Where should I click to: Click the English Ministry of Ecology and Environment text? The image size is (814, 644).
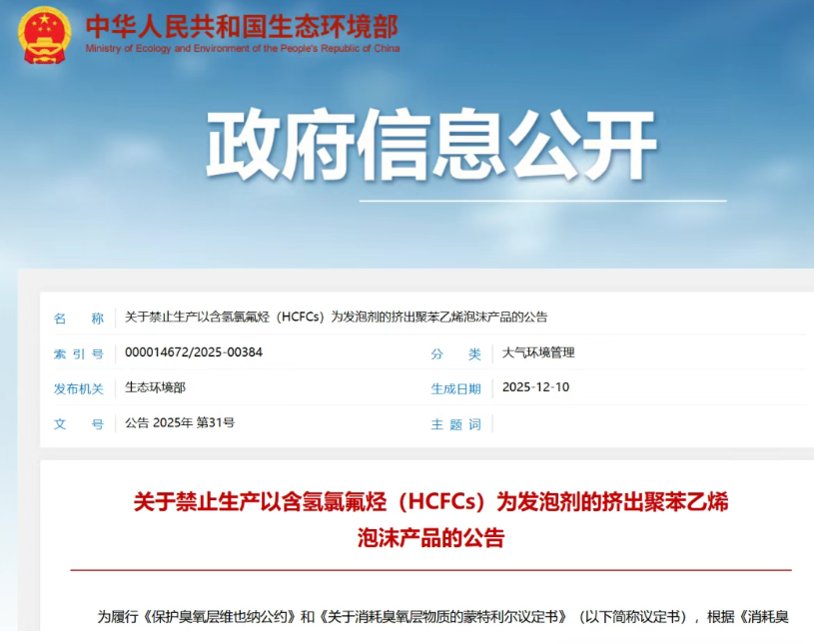(x=242, y=48)
